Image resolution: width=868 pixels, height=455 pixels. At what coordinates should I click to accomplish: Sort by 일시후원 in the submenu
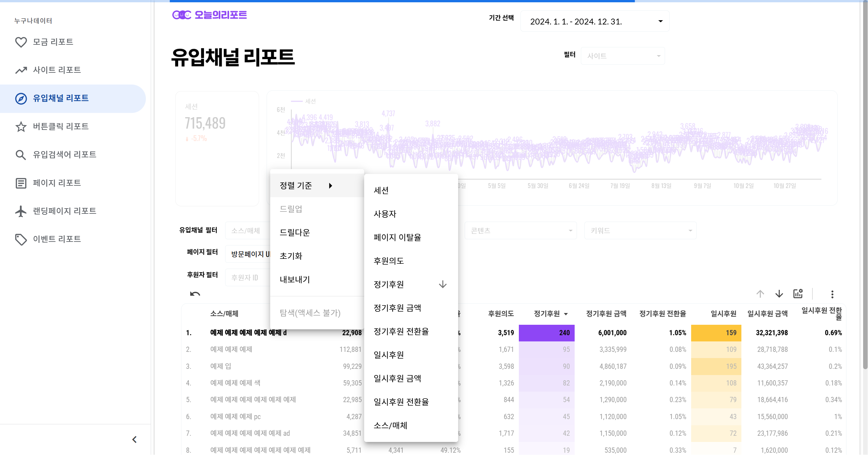(411, 355)
